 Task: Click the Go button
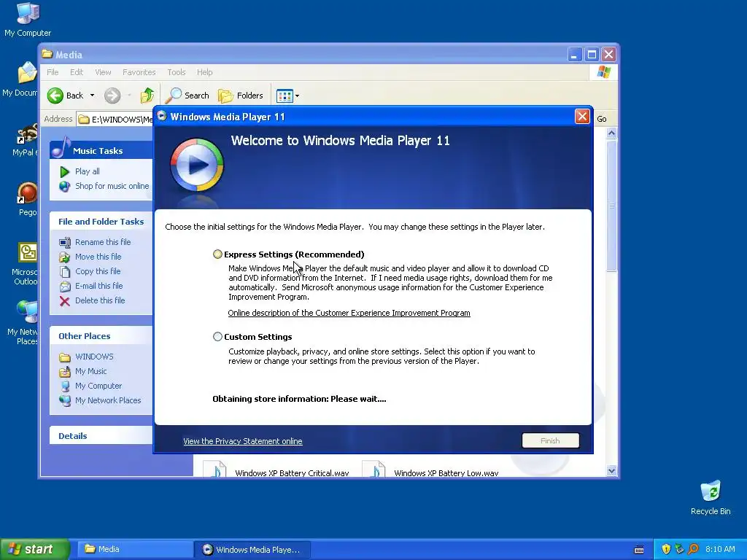[602, 119]
